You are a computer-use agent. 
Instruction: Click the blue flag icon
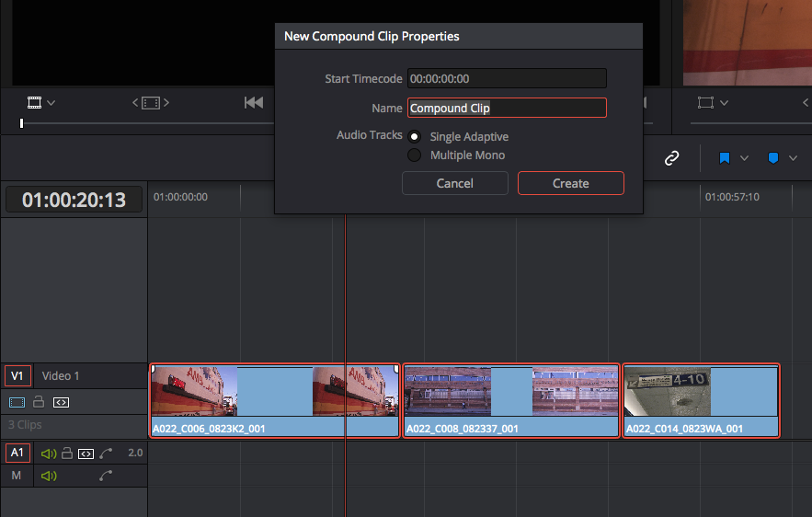(724, 158)
